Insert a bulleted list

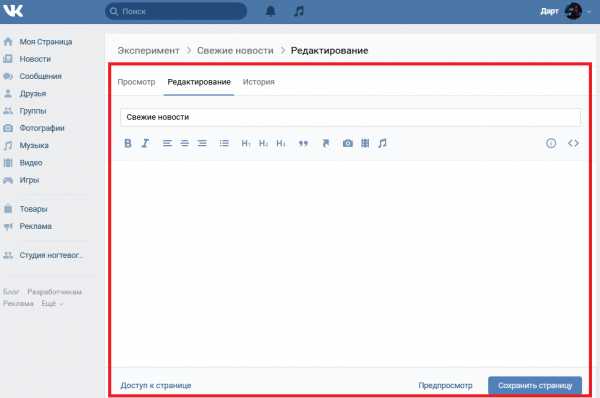(x=224, y=143)
